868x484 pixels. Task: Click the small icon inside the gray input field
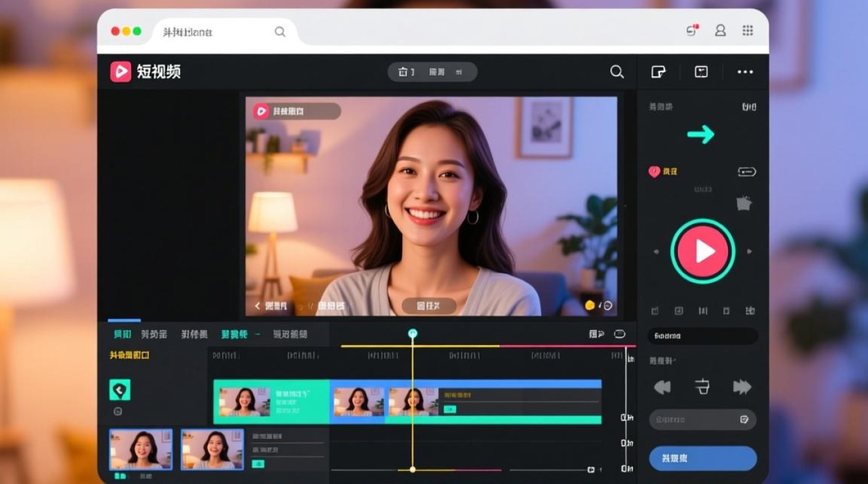pyautogui.click(x=744, y=419)
